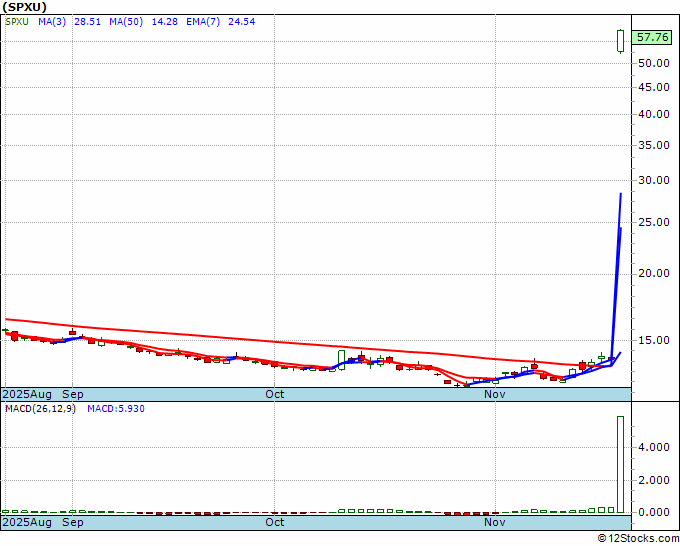Screen dimensions: 680x546
Task: Click the 45.00 price axis label
Action: [654, 87]
